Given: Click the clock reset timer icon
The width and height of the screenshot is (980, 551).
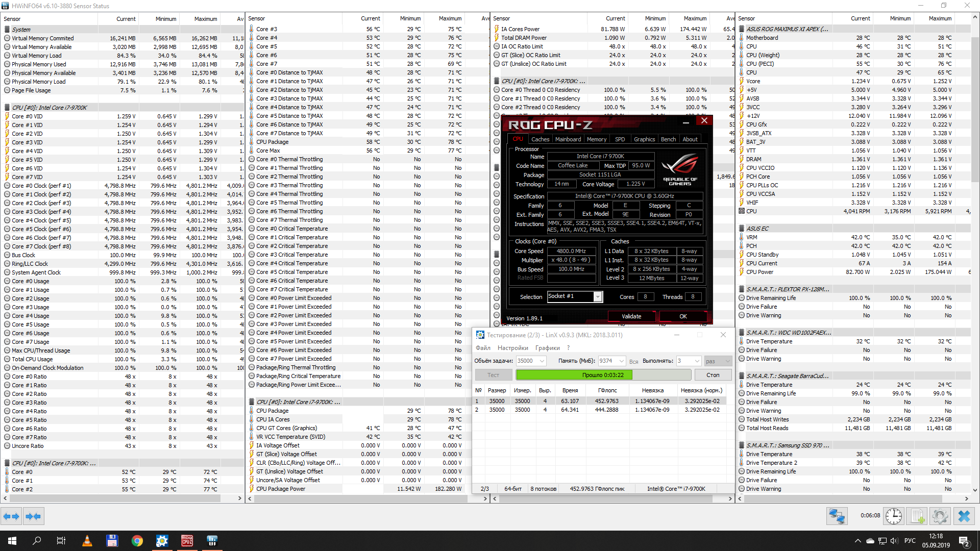Looking at the screenshot, I should tap(893, 516).
